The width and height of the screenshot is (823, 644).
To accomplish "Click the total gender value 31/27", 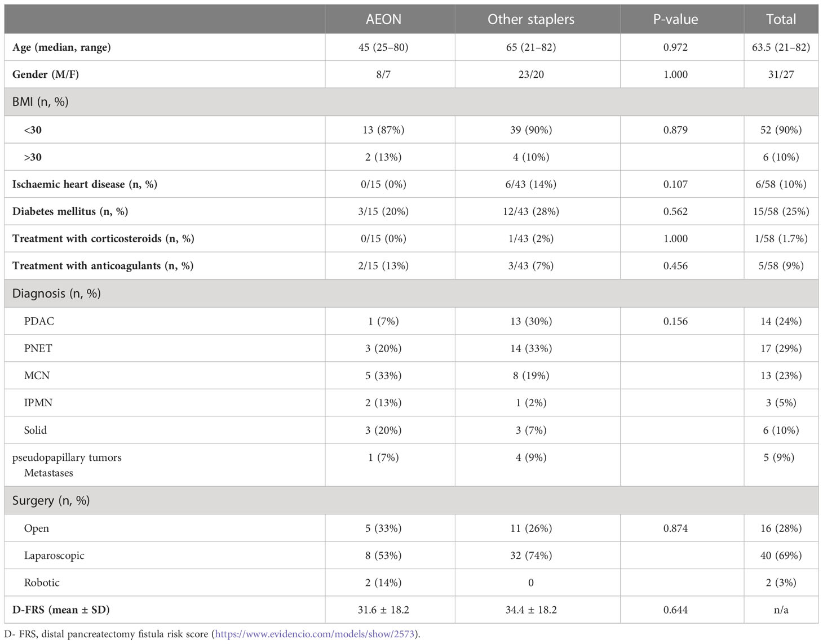I will 781,74.
